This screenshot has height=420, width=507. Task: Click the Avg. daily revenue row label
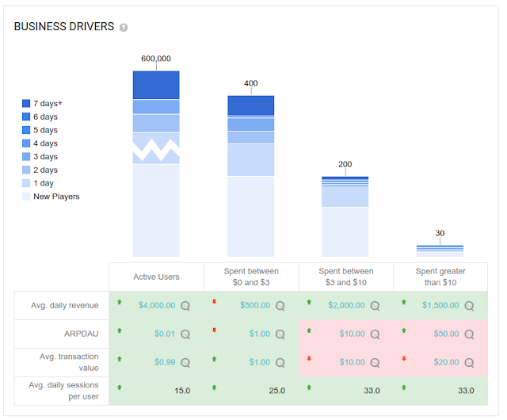coord(65,305)
